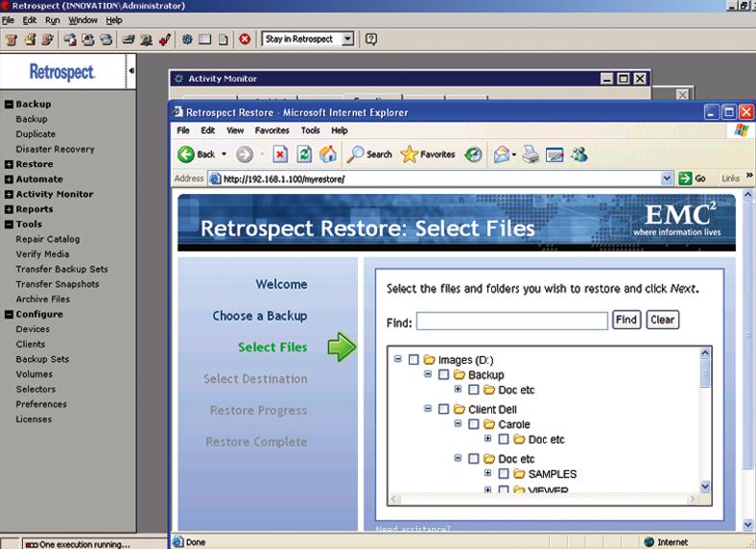The width and height of the screenshot is (756, 549).
Task: Click the Find text input field
Action: [512, 321]
